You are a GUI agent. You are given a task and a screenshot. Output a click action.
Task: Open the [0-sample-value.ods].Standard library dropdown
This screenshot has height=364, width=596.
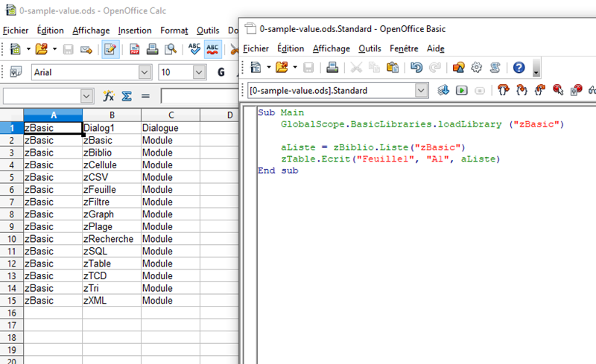(421, 90)
